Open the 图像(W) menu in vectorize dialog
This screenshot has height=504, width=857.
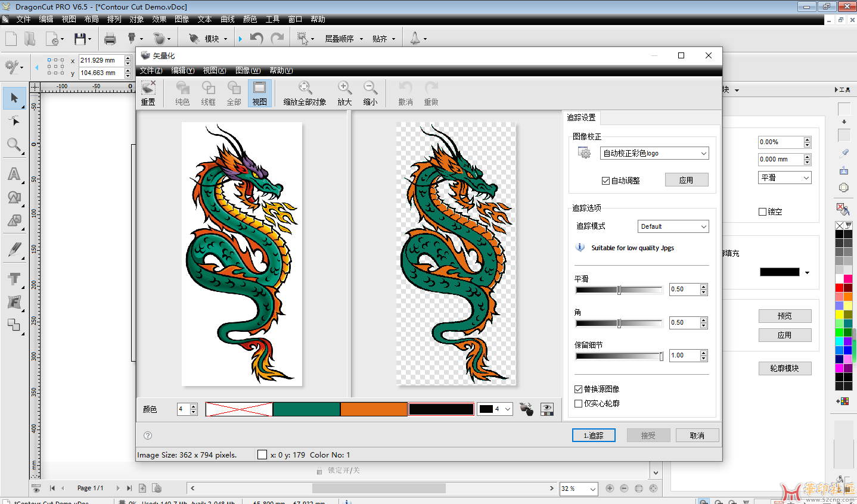tap(247, 70)
